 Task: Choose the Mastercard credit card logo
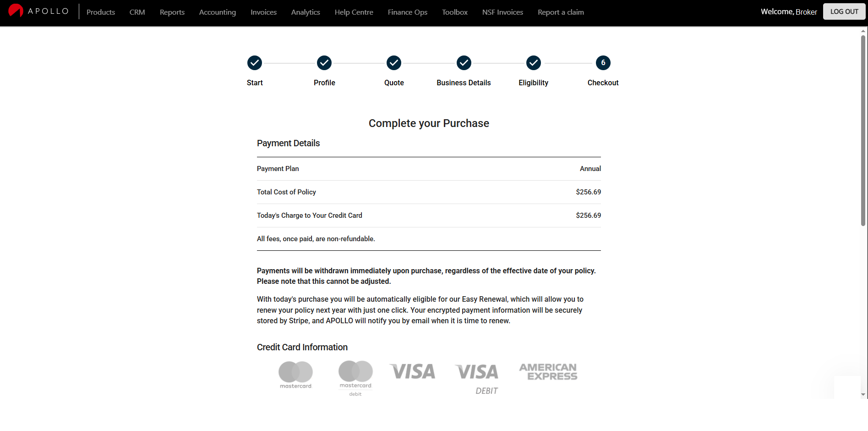295,375
